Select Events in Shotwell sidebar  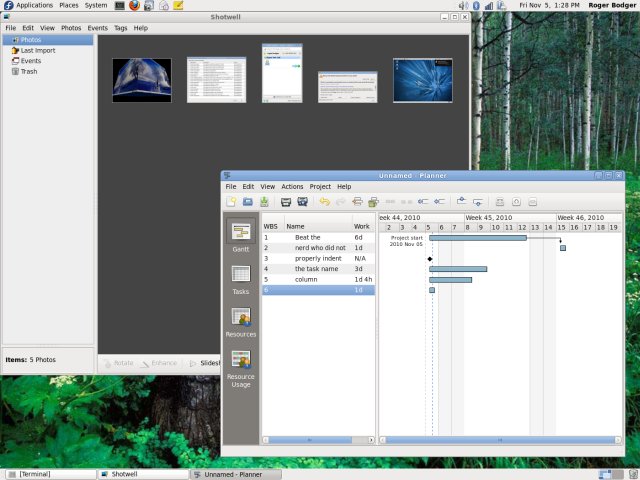[31, 61]
